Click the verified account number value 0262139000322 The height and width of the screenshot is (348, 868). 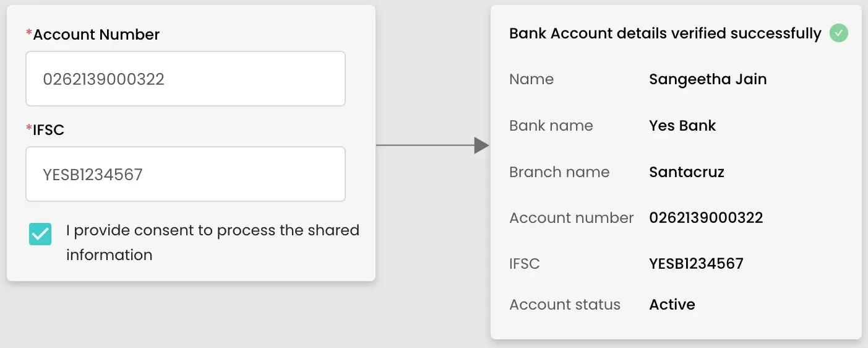coord(706,218)
